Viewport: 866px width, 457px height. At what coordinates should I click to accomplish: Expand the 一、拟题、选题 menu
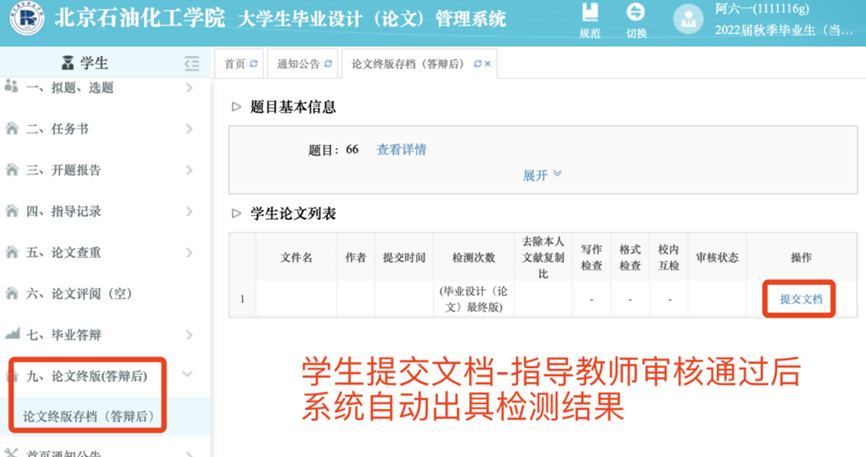(100, 88)
